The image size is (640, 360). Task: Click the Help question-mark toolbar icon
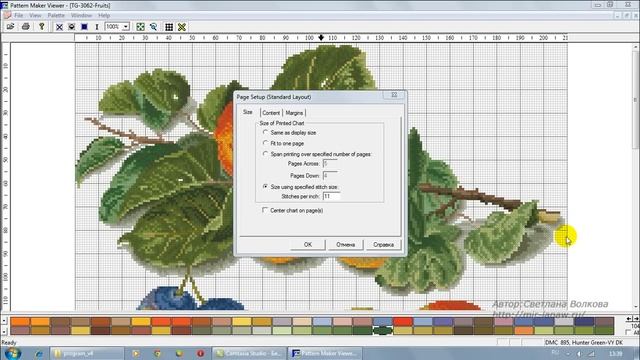click(x=41, y=27)
